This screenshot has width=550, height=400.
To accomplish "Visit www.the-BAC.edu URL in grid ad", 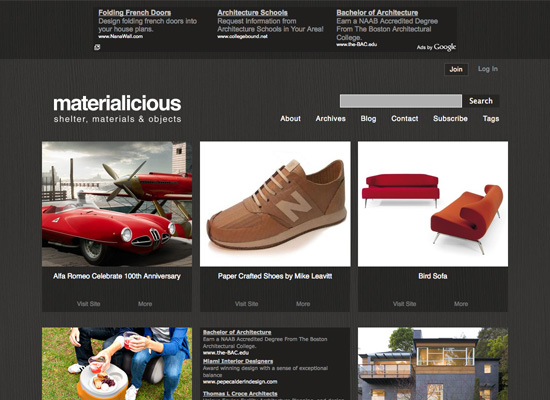I will tap(226, 353).
